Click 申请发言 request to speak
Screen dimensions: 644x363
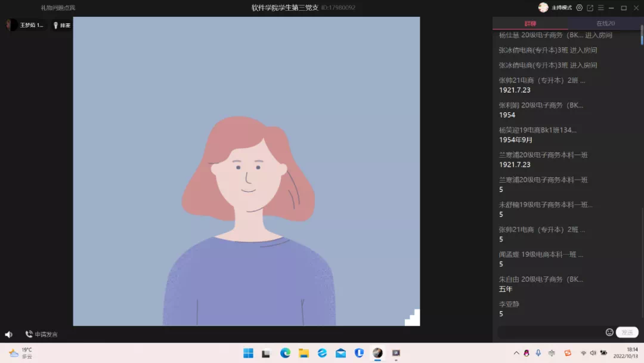[41, 334]
